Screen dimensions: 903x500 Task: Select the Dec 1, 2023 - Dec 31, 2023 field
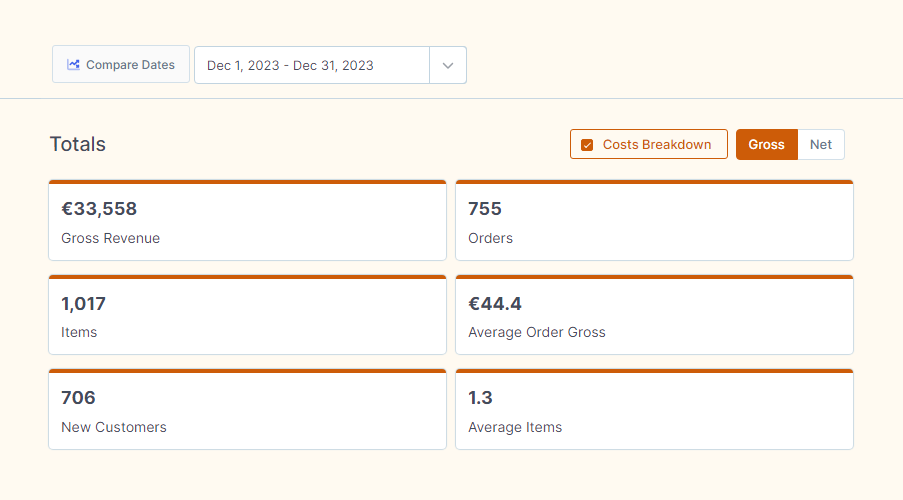[x=312, y=65]
